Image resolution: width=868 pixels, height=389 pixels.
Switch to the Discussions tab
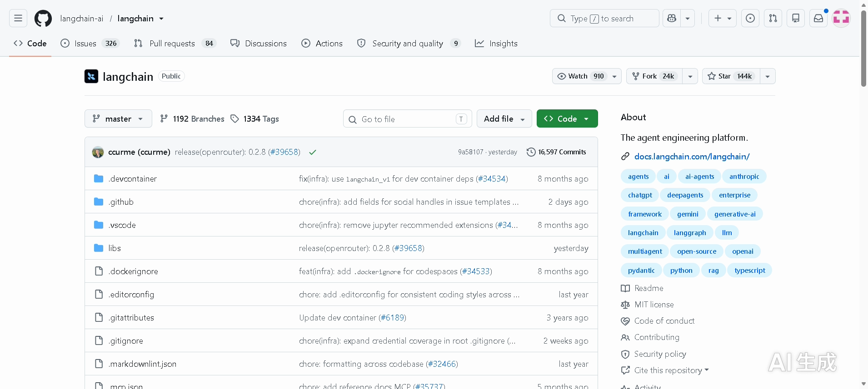[259, 44]
